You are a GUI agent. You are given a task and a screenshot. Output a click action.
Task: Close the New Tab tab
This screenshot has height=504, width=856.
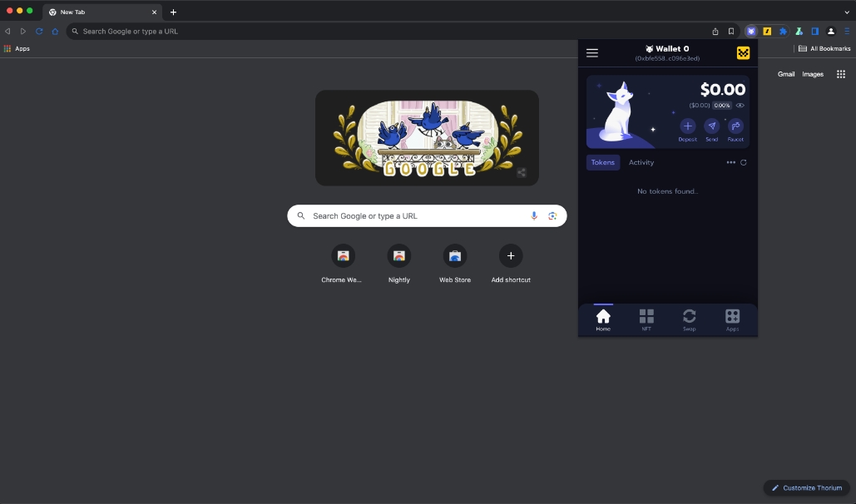coord(154,12)
